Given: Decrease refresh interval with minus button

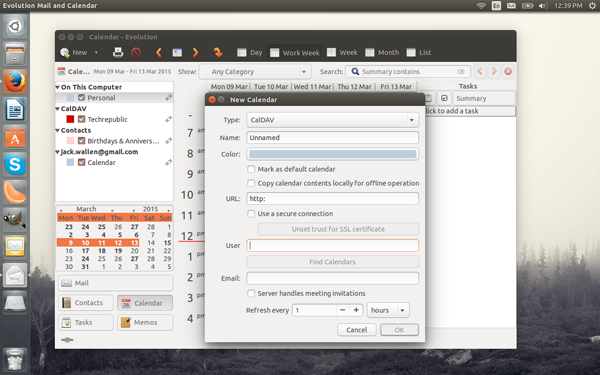Looking at the screenshot, I should (x=342, y=310).
